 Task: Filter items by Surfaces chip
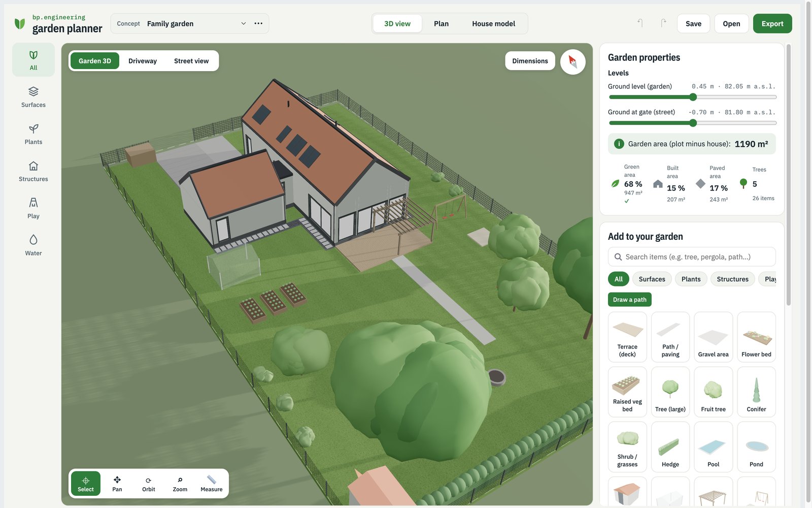coord(652,279)
